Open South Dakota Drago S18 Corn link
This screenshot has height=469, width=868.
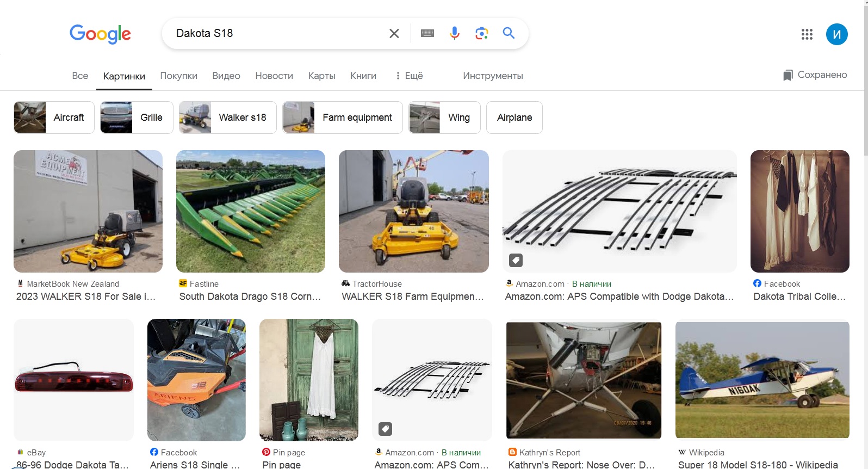click(250, 297)
